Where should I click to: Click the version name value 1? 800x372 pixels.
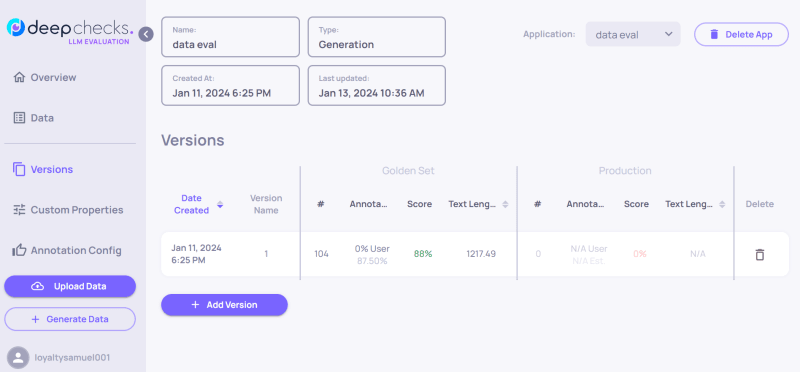(266, 254)
